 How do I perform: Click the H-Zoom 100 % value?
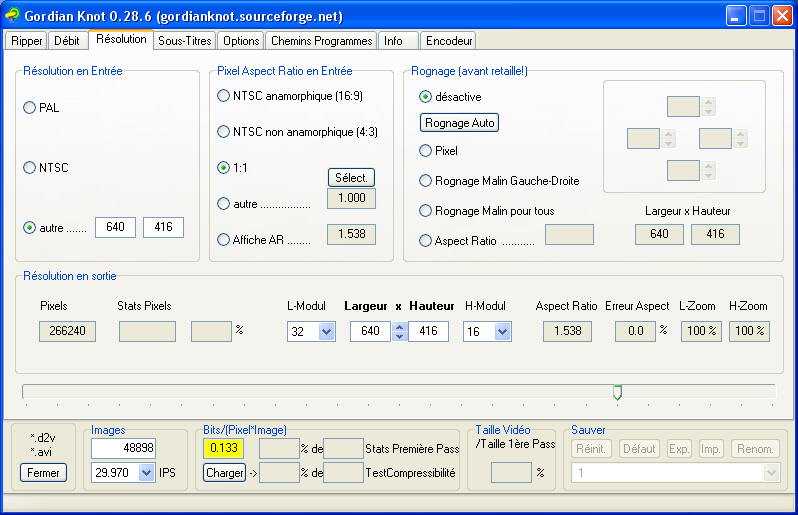coord(749,331)
